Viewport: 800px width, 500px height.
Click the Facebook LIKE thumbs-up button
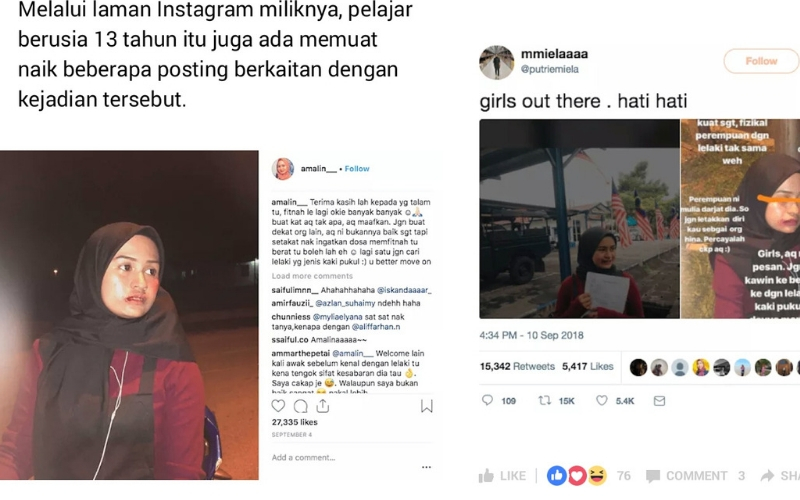pyautogui.click(x=502, y=476)
